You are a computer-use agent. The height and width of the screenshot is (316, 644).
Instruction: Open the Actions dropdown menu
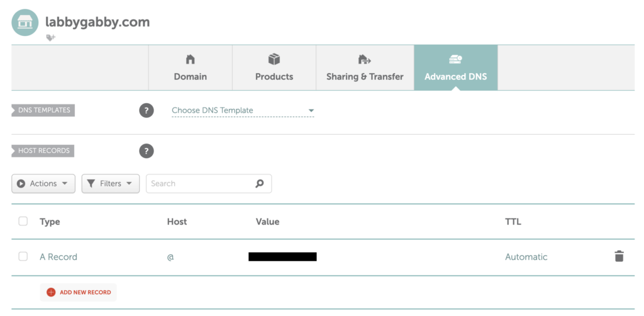pyautogui.click(x=43, y=184)
